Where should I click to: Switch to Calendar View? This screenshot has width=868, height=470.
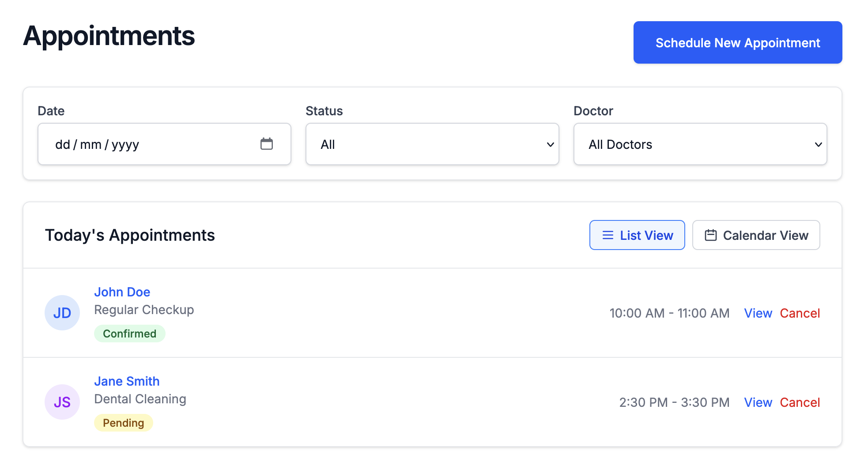(756, 235)
